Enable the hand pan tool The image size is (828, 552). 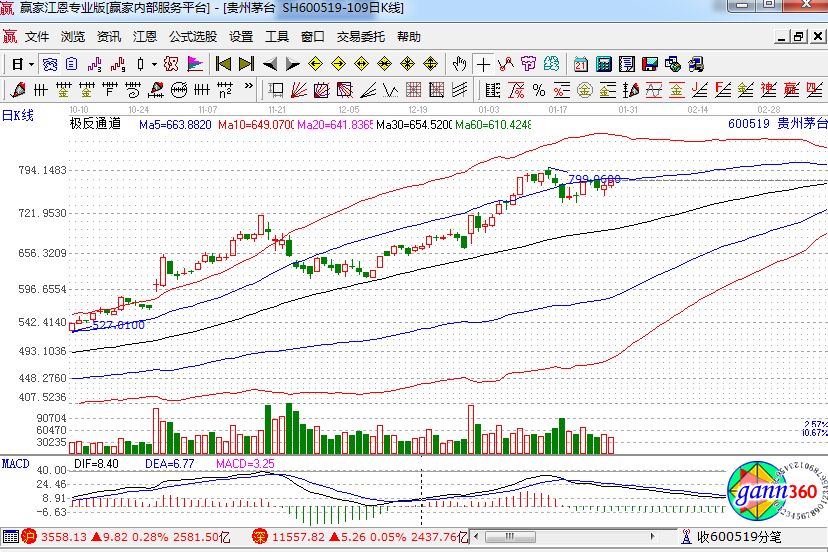click(459, 64)
